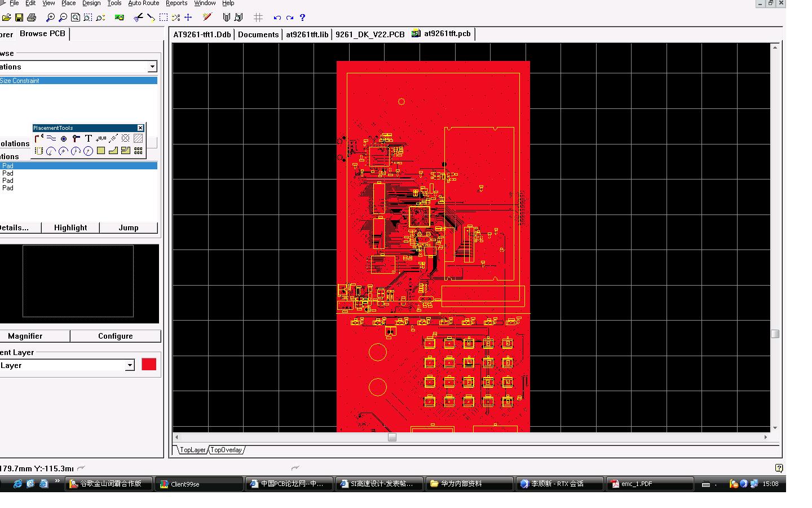
Task: Choose the paste array tool
Action: pyautogui.click(x=138, y=151)
